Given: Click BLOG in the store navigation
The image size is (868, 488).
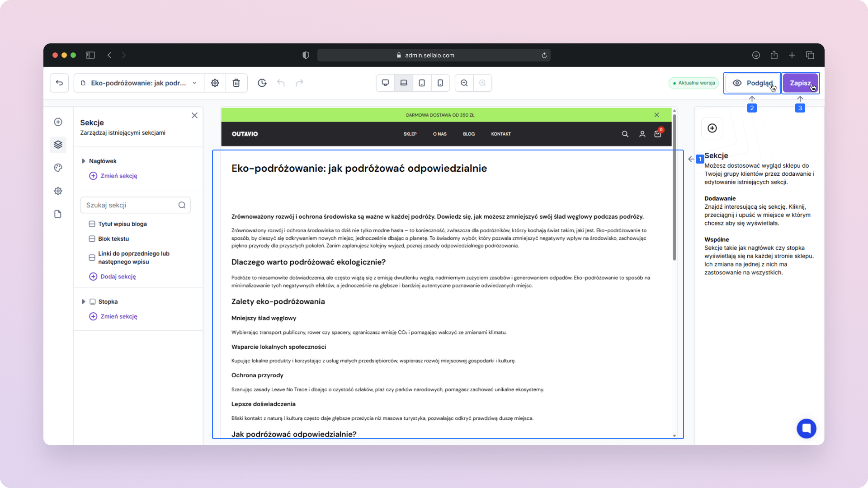Looking at the screenshot, I should point(469,134).
